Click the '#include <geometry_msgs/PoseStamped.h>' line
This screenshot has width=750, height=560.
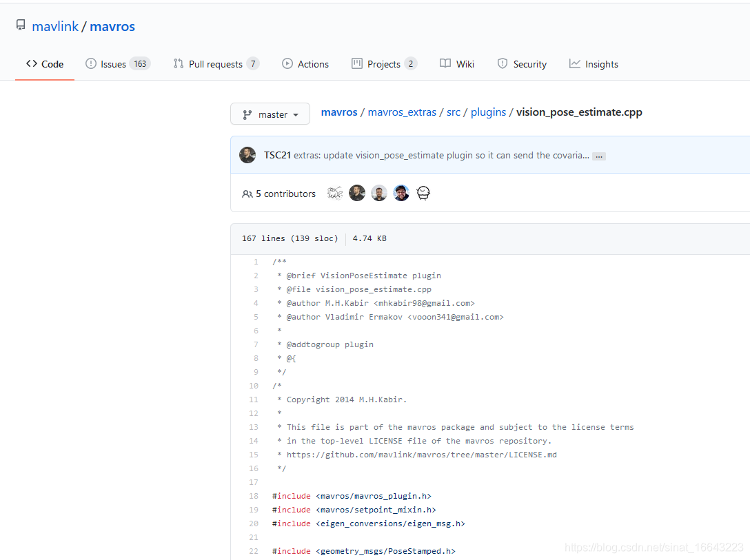click(364, 551)
